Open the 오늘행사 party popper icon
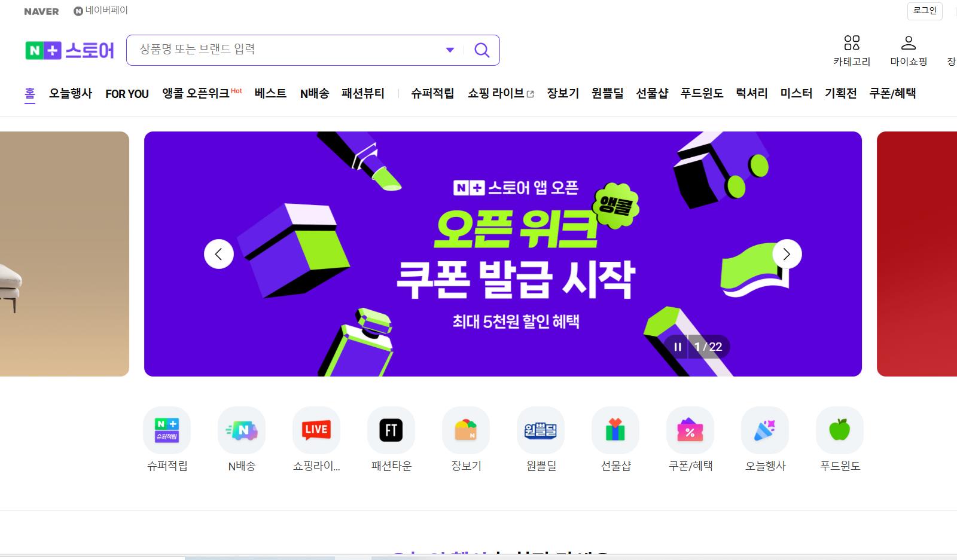 [765, 430]
